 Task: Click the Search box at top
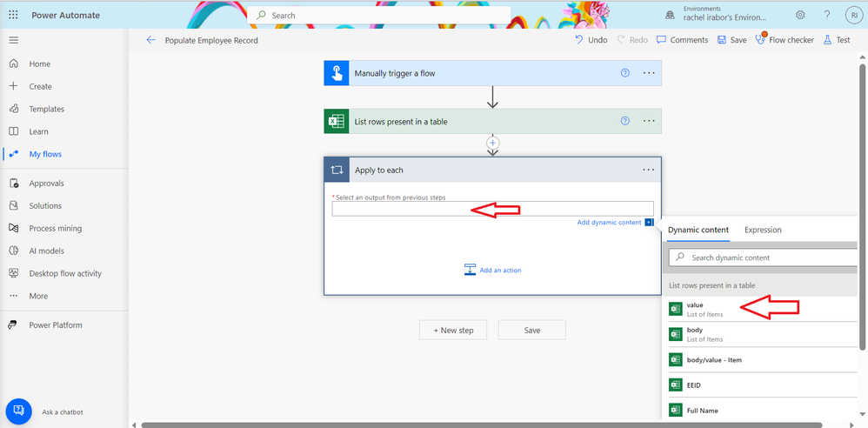[x=378, y=16]
